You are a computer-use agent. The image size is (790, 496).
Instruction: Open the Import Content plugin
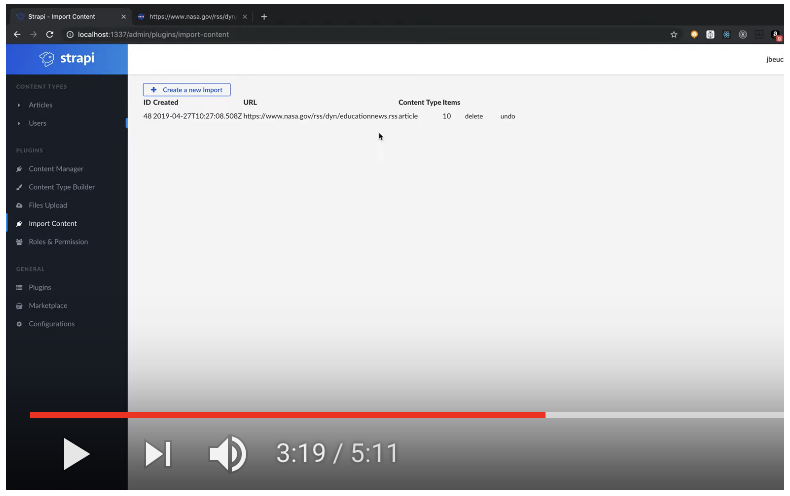[52, 223]
